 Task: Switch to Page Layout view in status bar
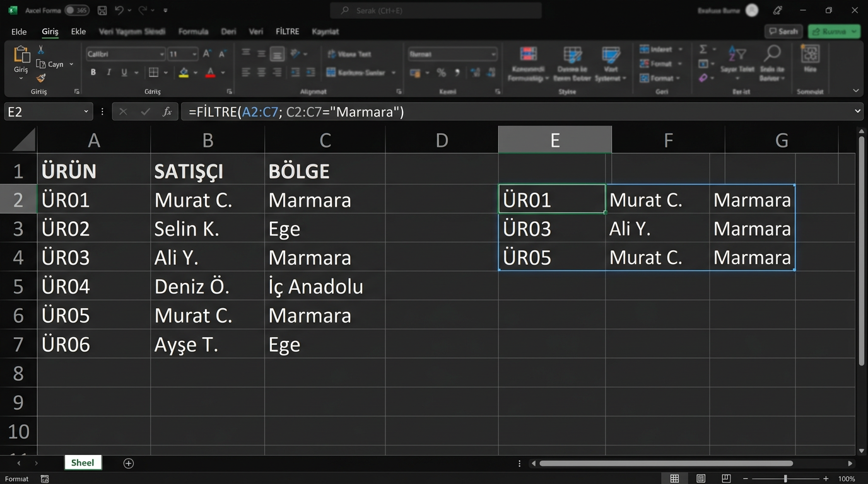[x=700, y=479]
